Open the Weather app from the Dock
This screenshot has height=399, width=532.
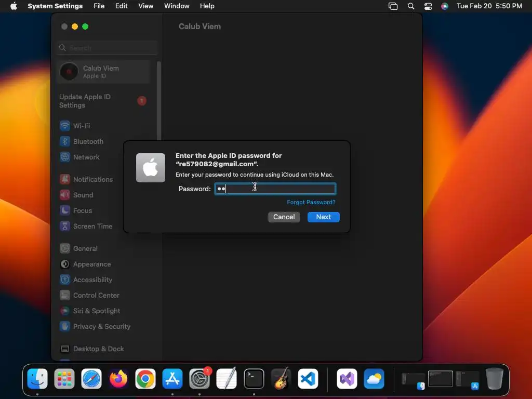[374, 379]
